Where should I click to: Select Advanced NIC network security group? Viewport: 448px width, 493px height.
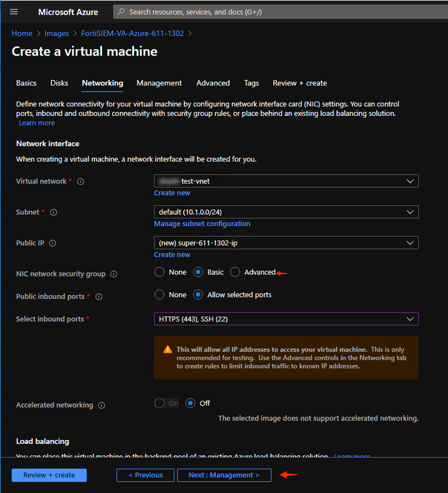pyautogui.click(x=235, y=272)
